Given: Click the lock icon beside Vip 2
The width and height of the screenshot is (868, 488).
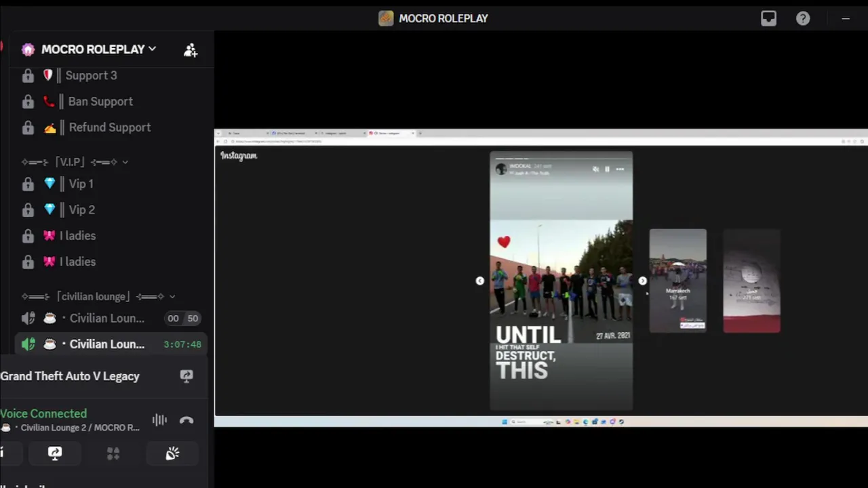Looking at the screenshot, I should pyautogui.click(x=28, y=209).
